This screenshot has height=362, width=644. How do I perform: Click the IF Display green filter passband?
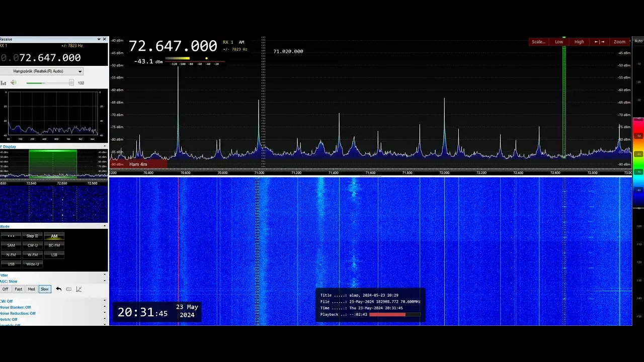coord(53,163)
